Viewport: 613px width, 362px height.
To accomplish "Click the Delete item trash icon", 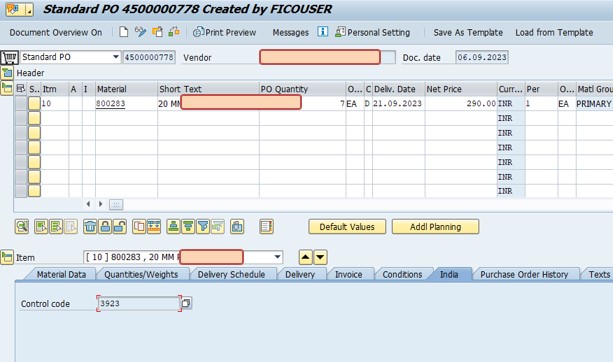I will [x=90, y=226].
